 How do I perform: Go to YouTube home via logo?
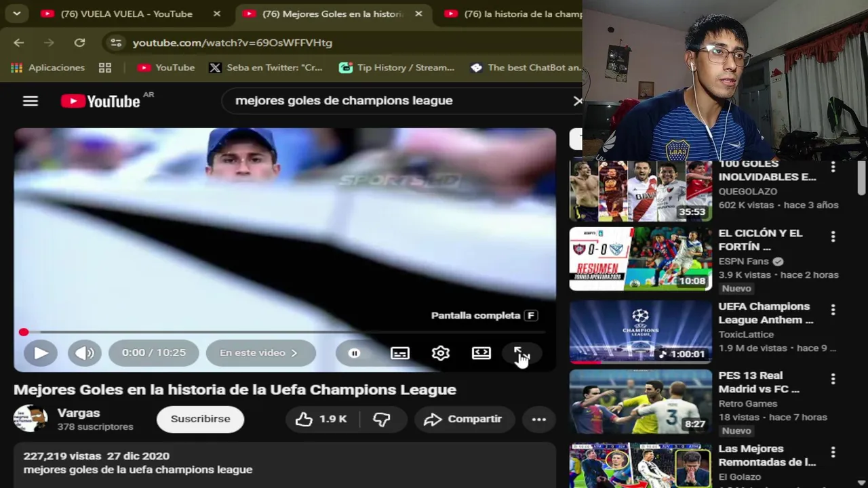(x=100, y=101)
